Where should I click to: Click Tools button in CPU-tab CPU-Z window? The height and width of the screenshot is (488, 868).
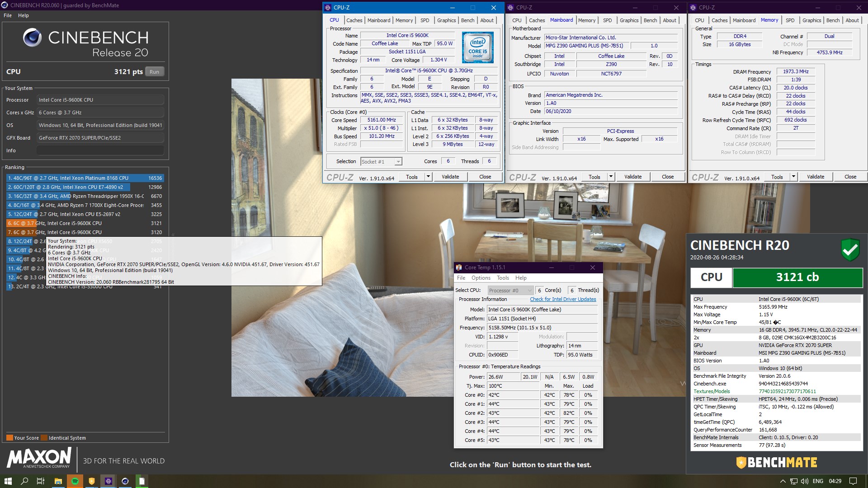(x=412, y=177)
